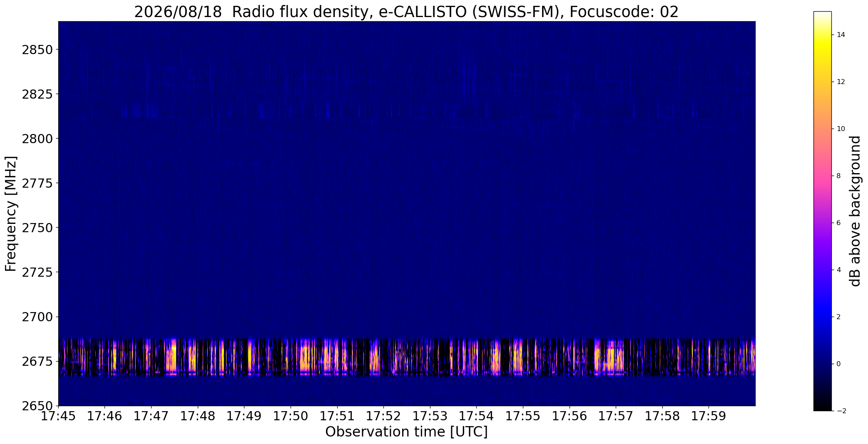
Task: Click the 2650 MHz frequency tick label
Action: [37, 405]
